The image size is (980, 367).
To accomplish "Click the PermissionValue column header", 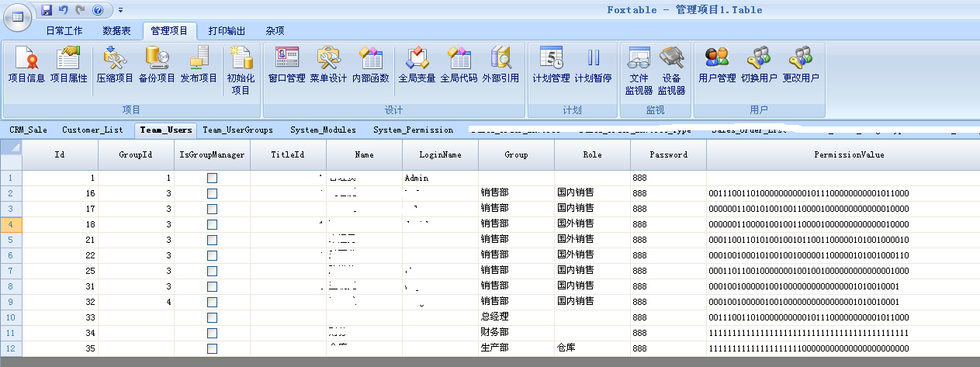I will coord(843,154).
